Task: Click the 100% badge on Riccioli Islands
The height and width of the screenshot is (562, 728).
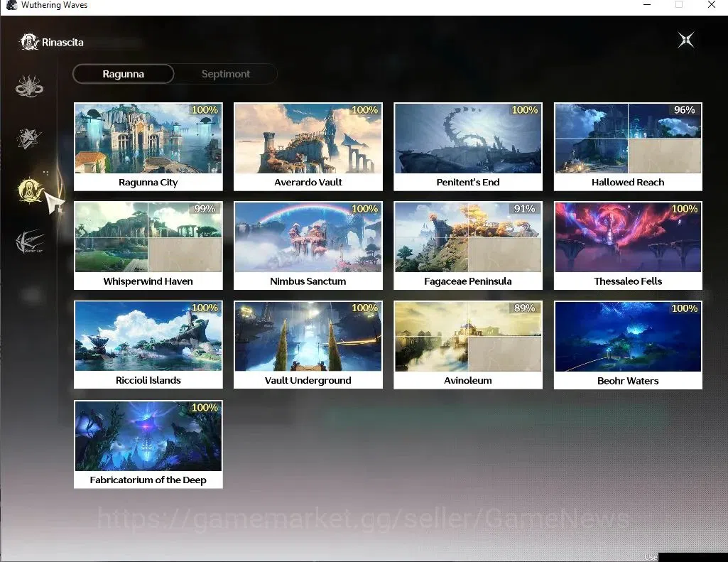Action: tap(205, 308)
